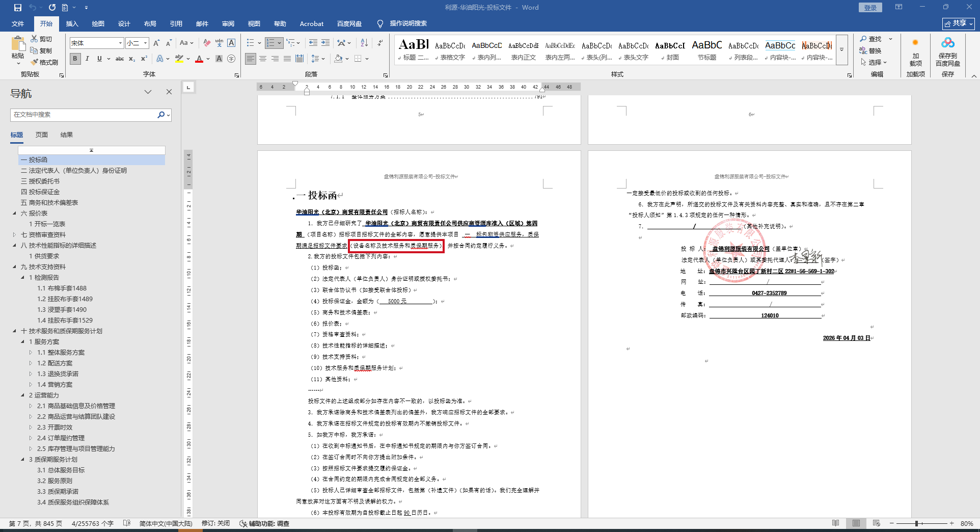Toggle Bold formatting button
The height and width of the screenshot is (532, 980).
[x=75, y=59]
